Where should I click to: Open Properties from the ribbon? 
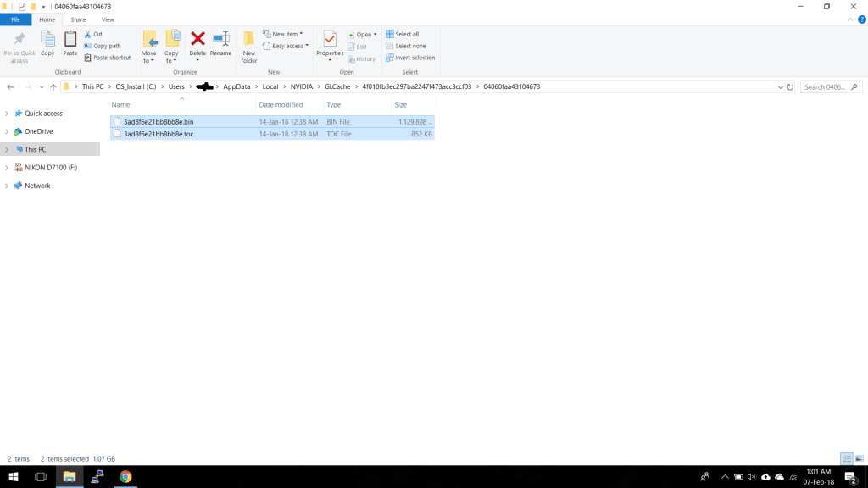tap(330, 42)
